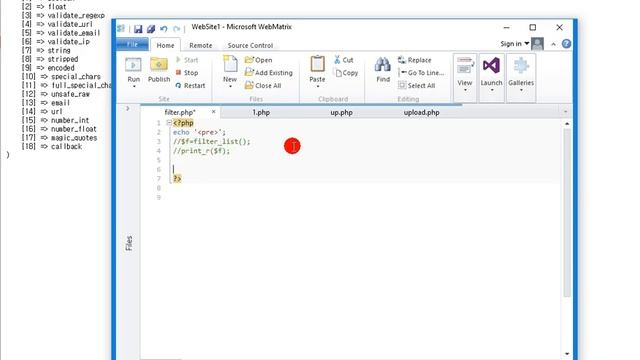Restart the site from the ribbon
This screenshot has width=640, height=360.
click(x=190, y=85)
